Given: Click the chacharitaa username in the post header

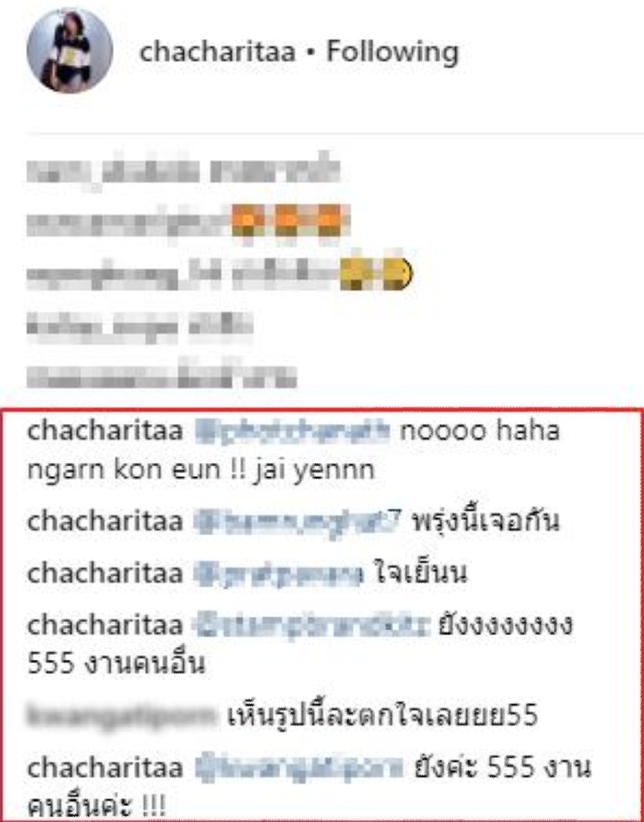Looking at the screenshot, I should pyautogui.click(x=217, y=51).
